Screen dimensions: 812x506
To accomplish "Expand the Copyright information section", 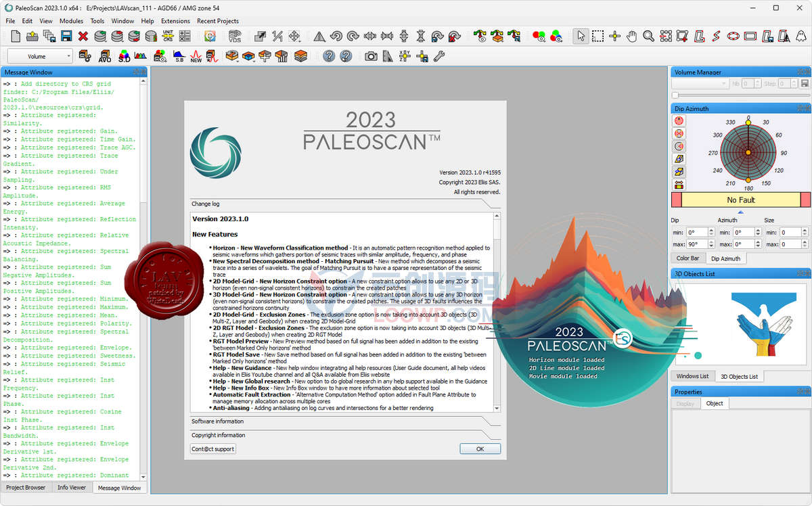I will click(x=345, y=435).
